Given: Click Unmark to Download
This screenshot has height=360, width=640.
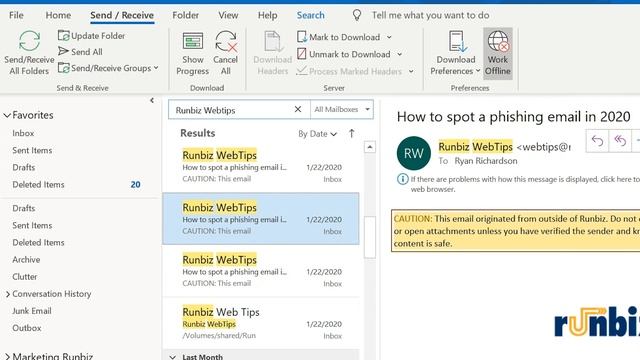Looking at the screenshot, I should pyautogui.click(x=344, y=54).
